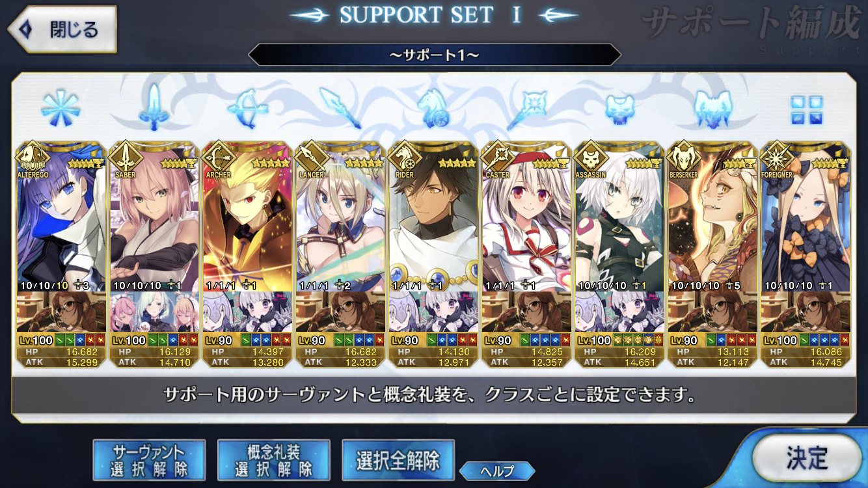Viewport: 868px width, 488px height.
Task: Open the craft essence under Saber servant
Action: (154, 311)
